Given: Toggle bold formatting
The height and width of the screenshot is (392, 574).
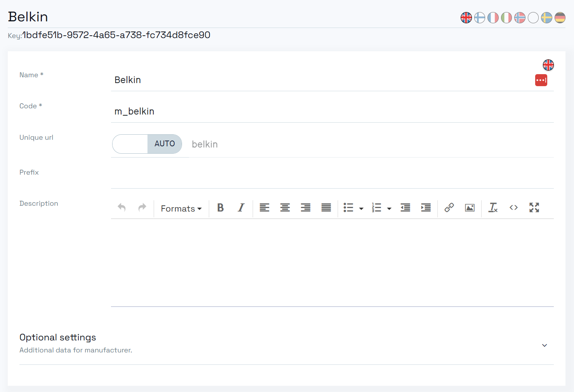Looking at the screenshot, I should (220, 208).
